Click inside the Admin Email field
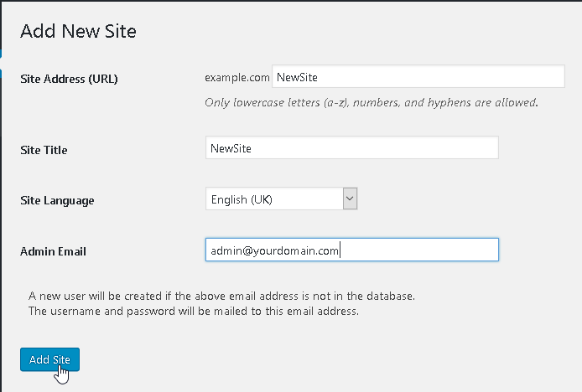The width and height of the screenshot is (582, 392). (352, 250)
